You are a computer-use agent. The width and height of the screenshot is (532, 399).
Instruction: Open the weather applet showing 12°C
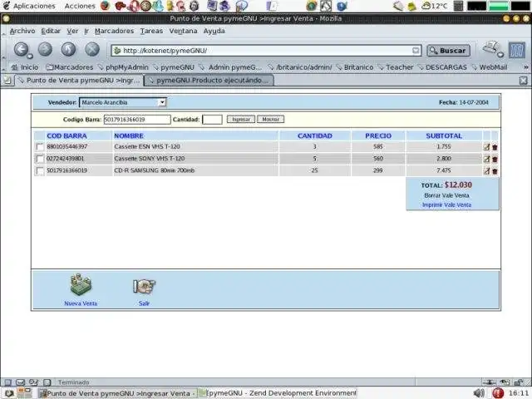(x=434, y=6)
